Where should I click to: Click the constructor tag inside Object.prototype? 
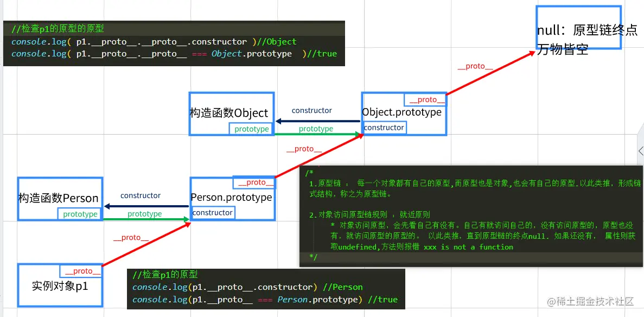(x=384, y=127)
